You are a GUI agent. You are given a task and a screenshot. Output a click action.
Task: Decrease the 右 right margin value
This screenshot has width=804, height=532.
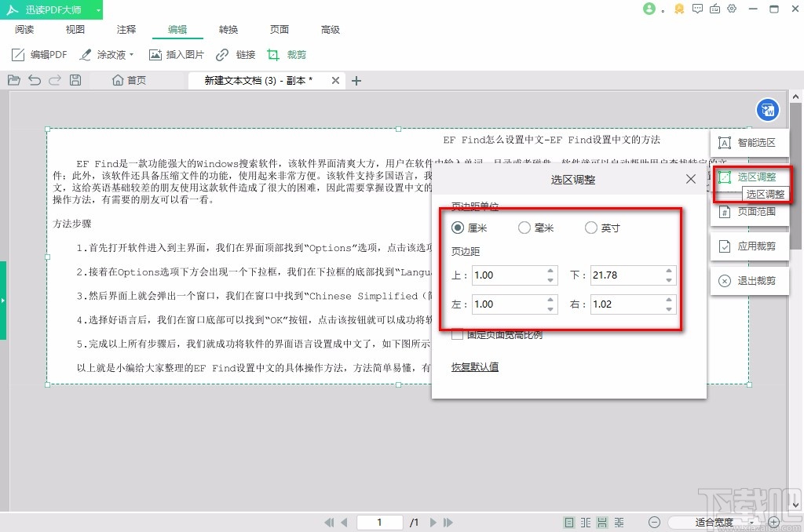coord(669,309)
